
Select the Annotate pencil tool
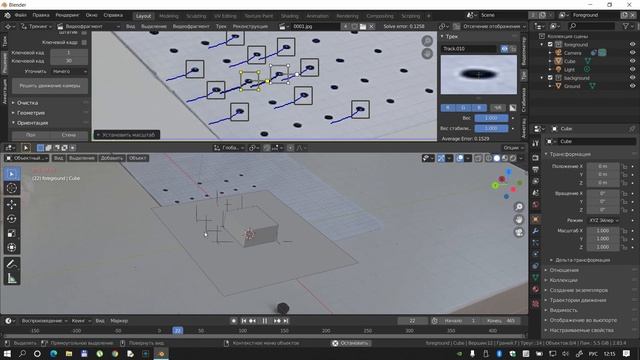11,264
